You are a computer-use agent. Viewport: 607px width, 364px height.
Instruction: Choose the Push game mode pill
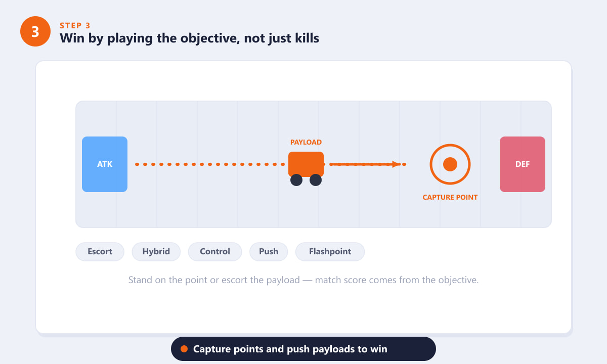[x=269, y=252]
